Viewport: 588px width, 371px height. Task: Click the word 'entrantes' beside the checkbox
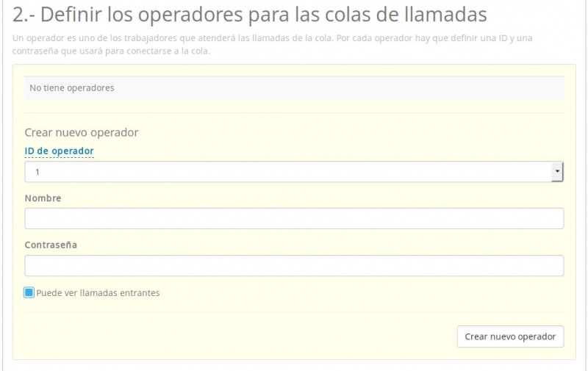(x=140, y=292)
